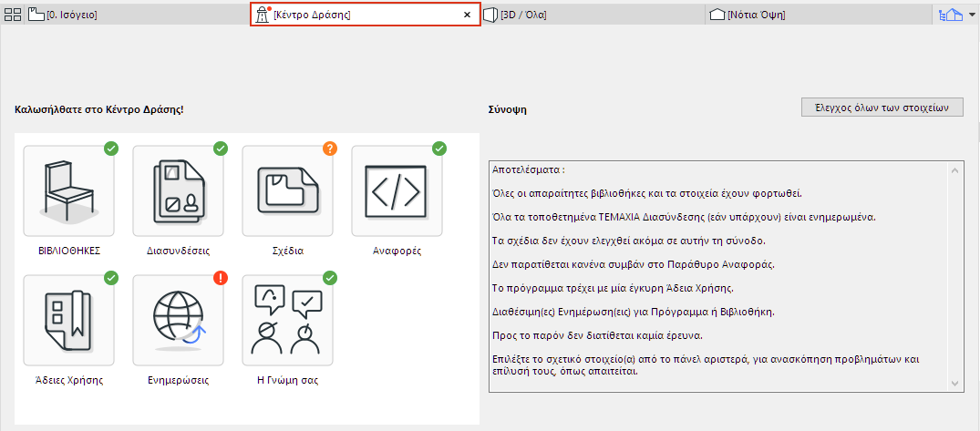The height and width of the screenshot is (431, 980).
Task: Click the Αποτελέσματα line in results
Action: (529, 169)
